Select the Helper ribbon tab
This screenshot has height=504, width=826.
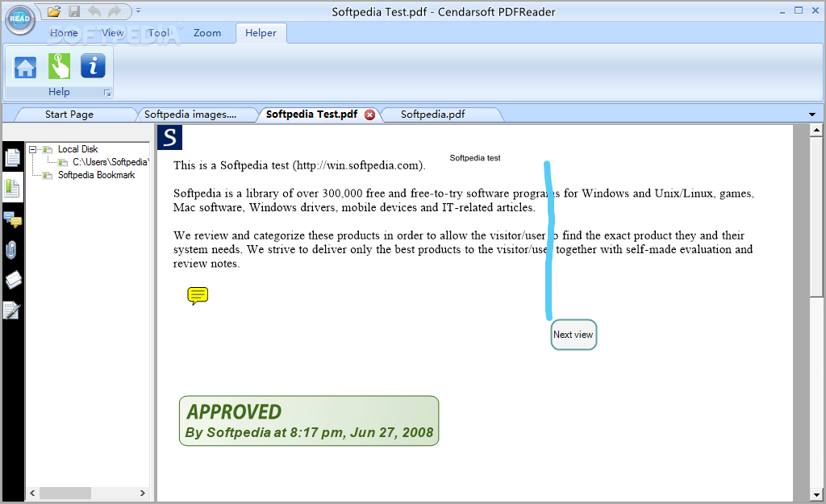tap(261, 32)
